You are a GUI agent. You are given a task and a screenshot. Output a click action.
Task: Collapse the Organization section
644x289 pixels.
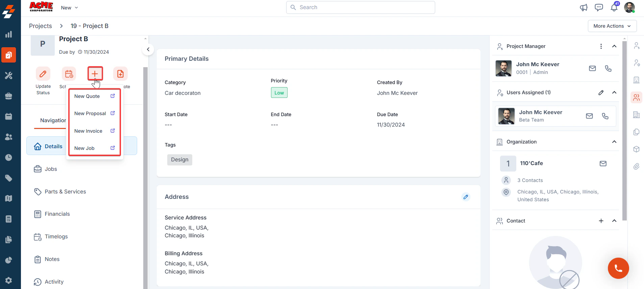coord(614,142)
